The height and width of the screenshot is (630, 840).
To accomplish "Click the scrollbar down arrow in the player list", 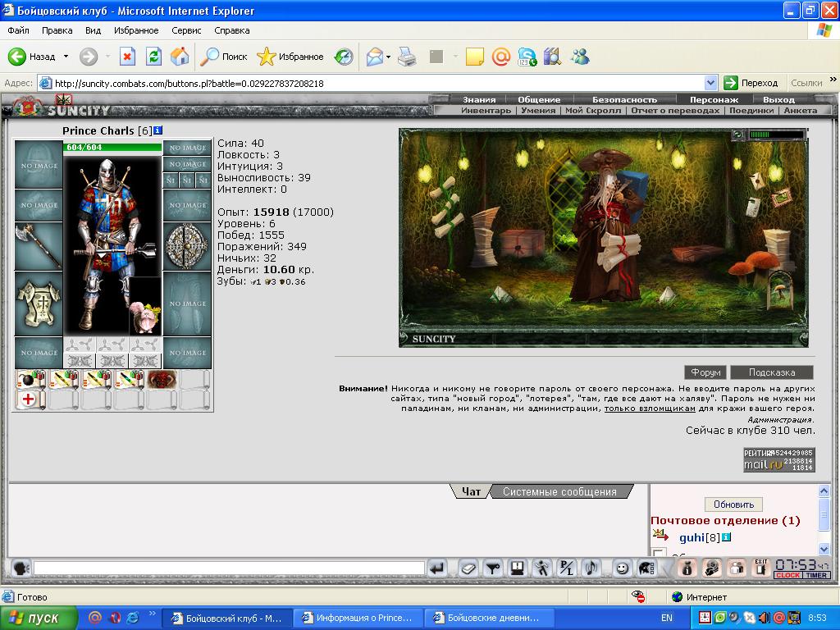I will pyautogui.click(x=824, y=549).
